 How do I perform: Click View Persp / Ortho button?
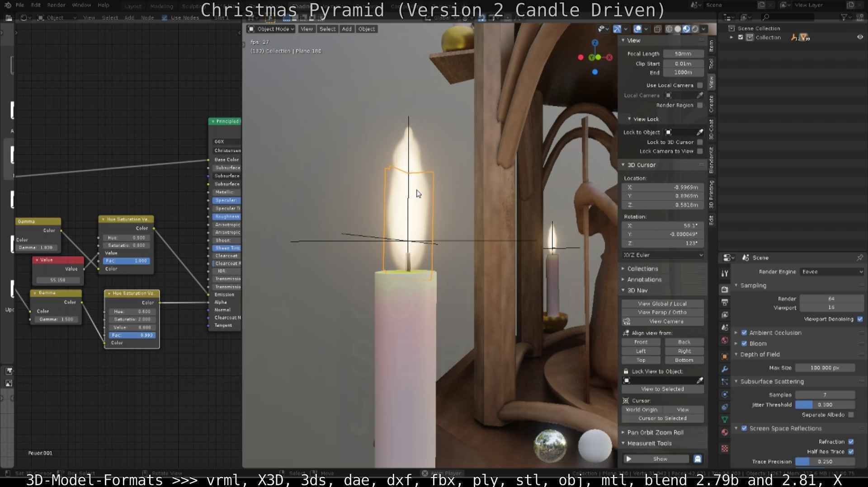[662, 312]
